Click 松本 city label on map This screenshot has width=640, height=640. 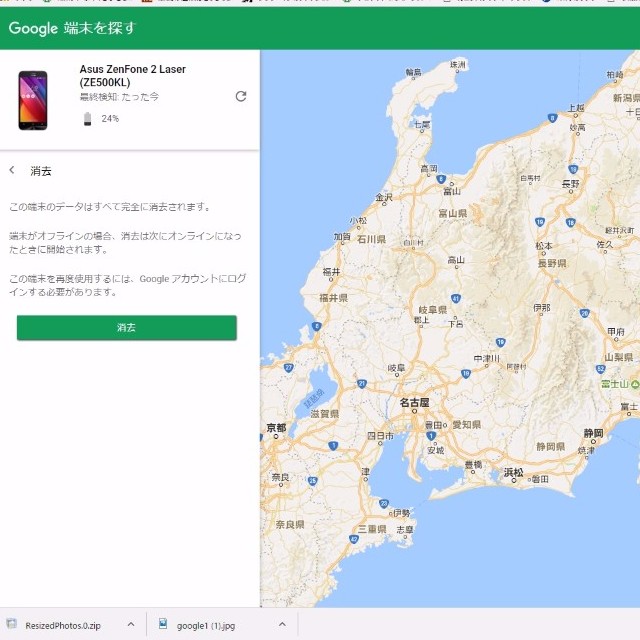point(544,245)
